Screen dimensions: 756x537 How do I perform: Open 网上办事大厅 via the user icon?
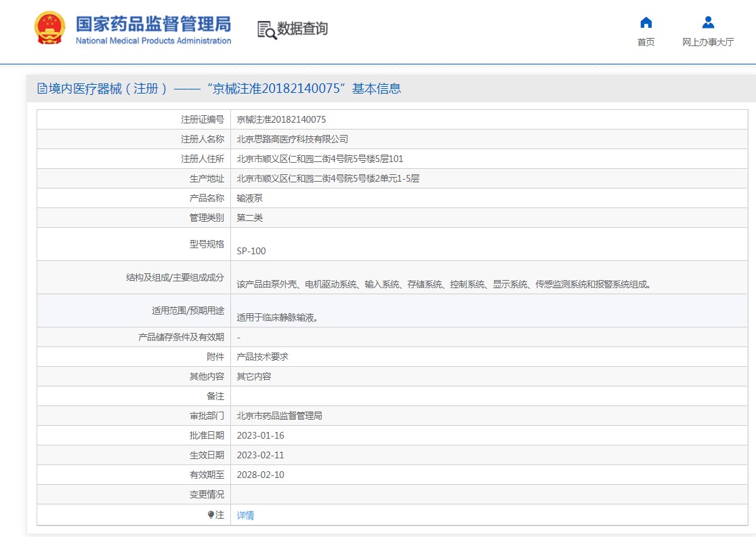(708, 22)
